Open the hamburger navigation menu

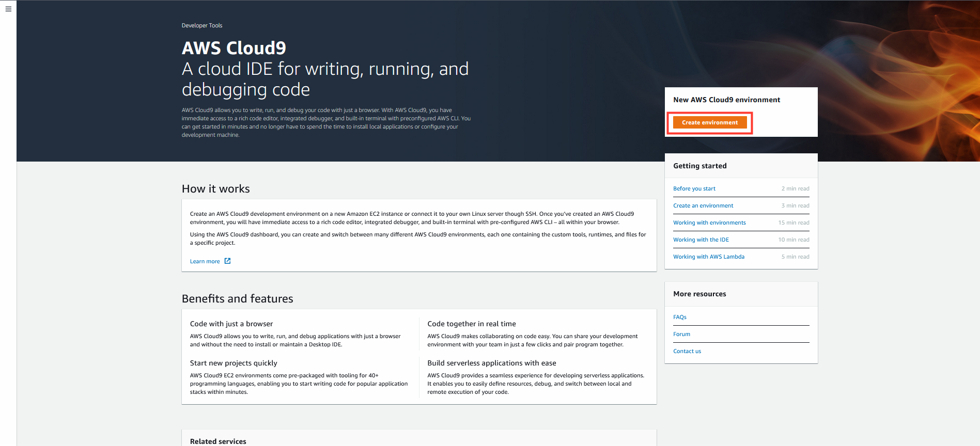[8, 9]
